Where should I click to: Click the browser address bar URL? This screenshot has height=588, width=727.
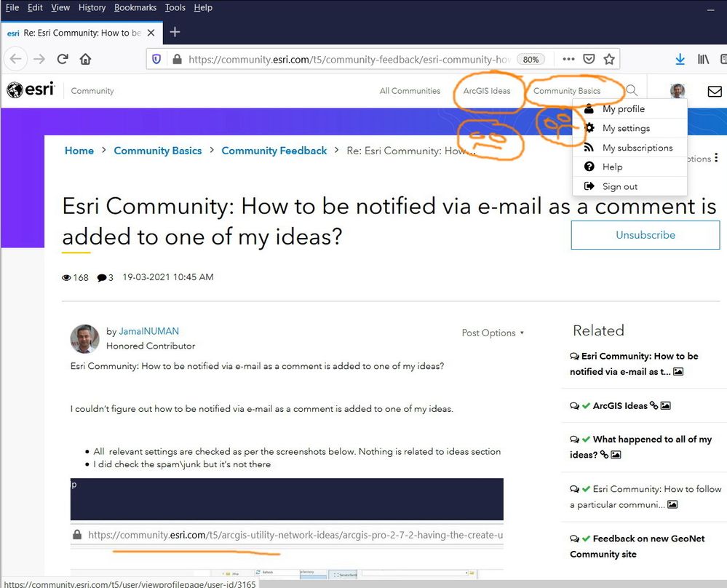coord(349,60)
